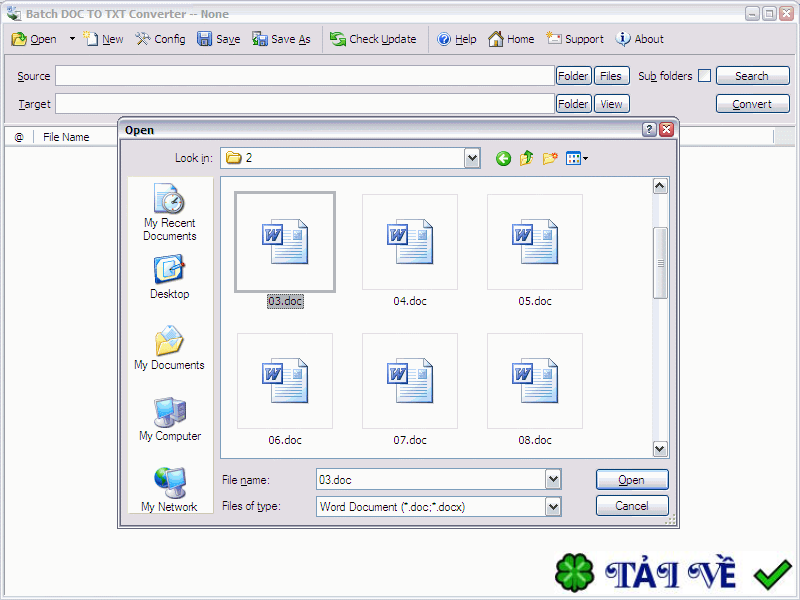Click the scroll up arrow in file list
This screenshot has height=600, width=800.
pos(660,186)
